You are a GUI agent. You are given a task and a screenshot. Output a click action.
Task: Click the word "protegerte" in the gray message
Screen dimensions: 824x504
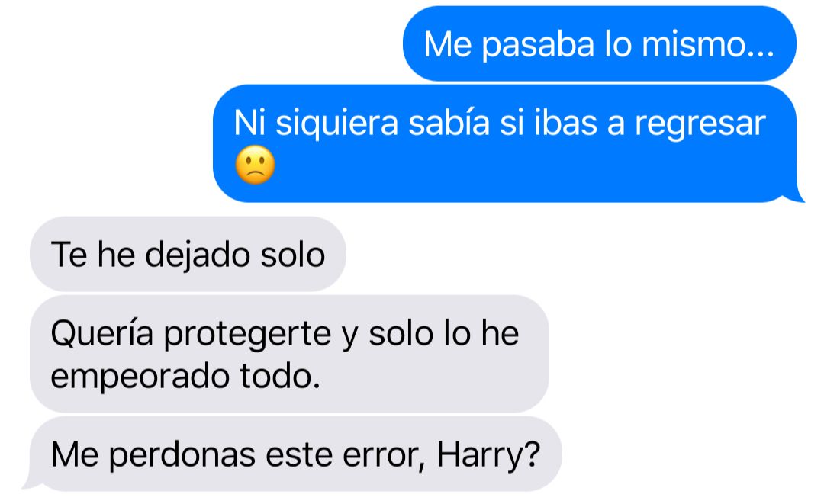(x=247, y=335)
